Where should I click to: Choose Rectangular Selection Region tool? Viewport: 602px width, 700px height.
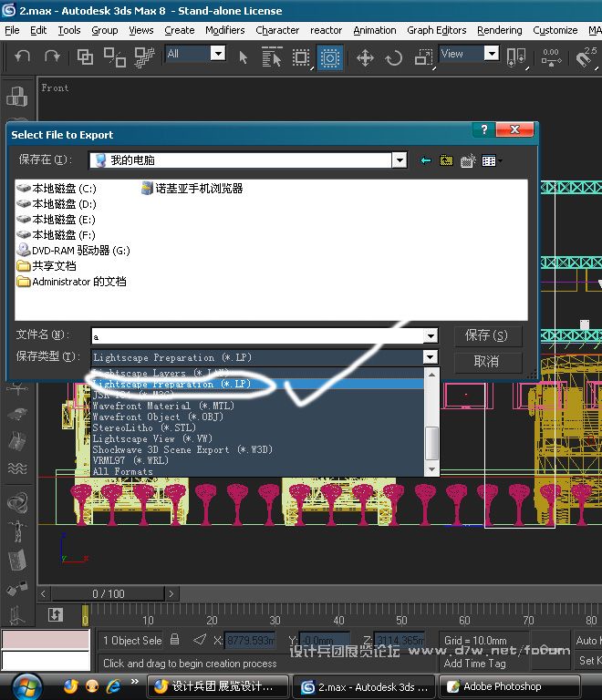point(301,57)
